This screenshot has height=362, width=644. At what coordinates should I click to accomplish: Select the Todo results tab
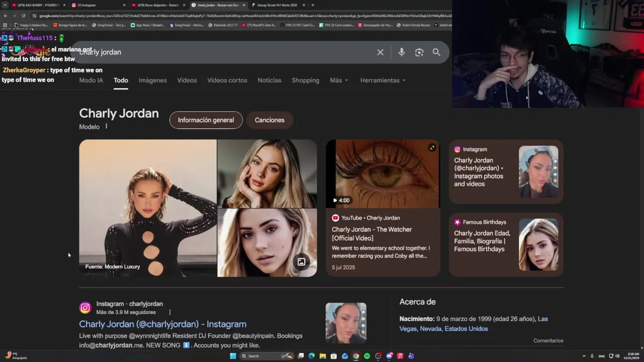click(121, 80)
